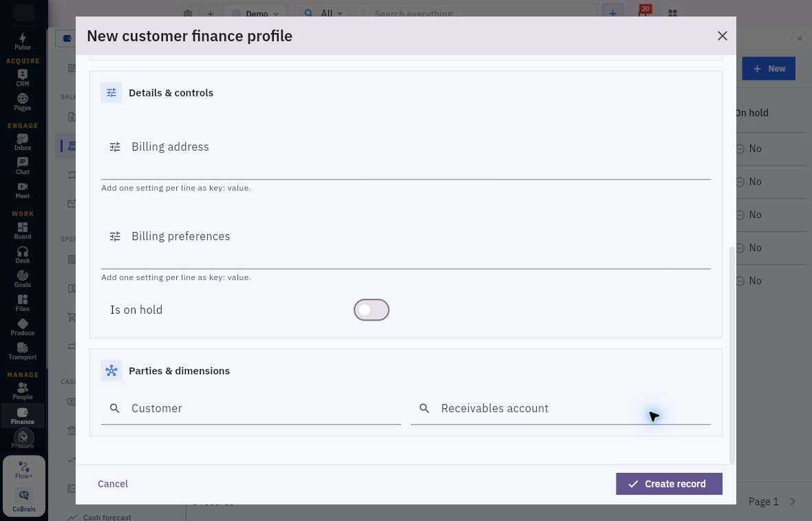Viewport: 812px width, 521px height.
Task: Click the Parties & dimensions section icon
Action: [x=111, y=371]
